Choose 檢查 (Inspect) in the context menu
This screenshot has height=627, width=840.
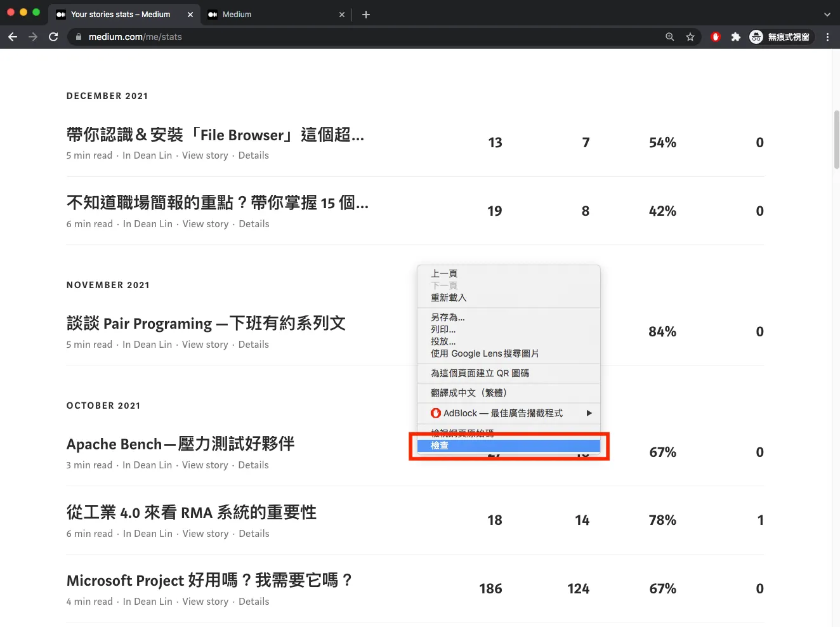click(509, 445)
